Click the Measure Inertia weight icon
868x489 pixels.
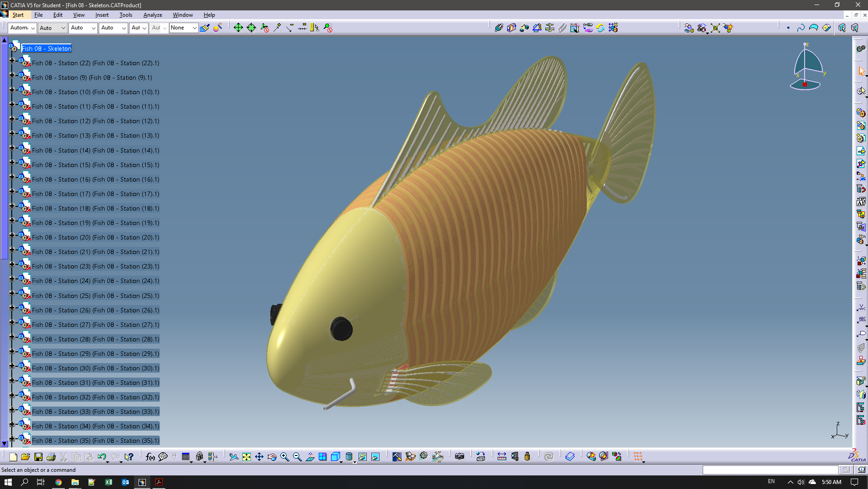tap(527, 456)
